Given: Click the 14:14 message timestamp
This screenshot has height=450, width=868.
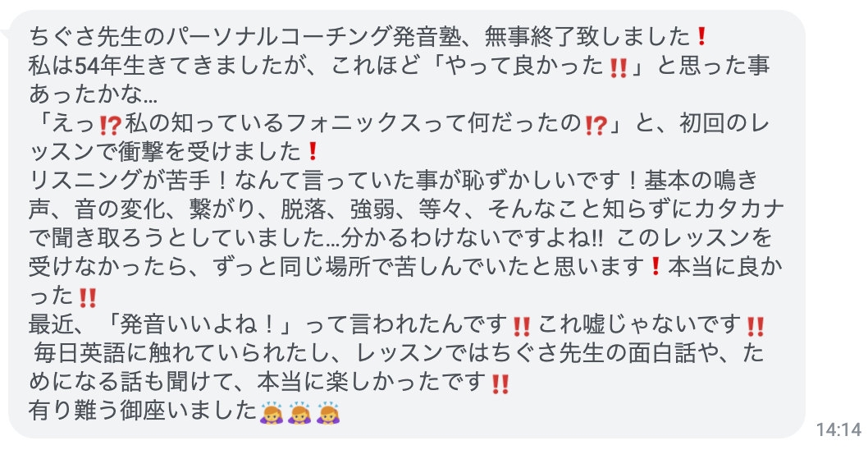Looking at the screenshot, I should [x=839, y=429].
